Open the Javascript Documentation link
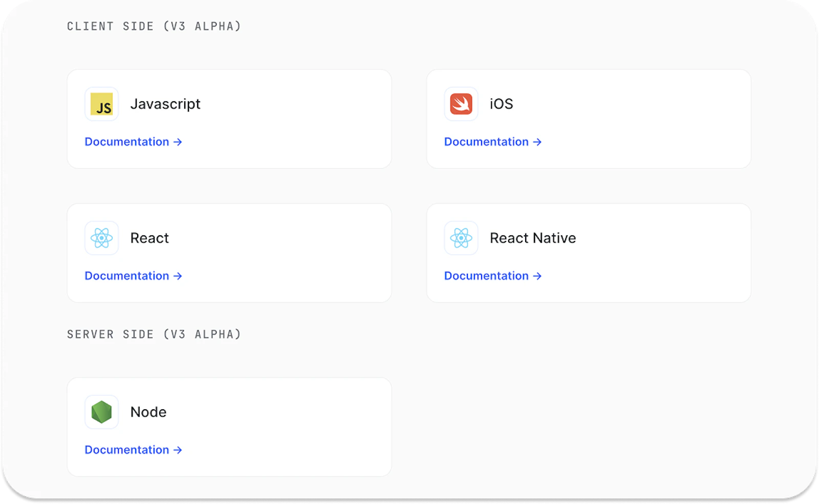819x504 pixels. (x=127, y=142)
